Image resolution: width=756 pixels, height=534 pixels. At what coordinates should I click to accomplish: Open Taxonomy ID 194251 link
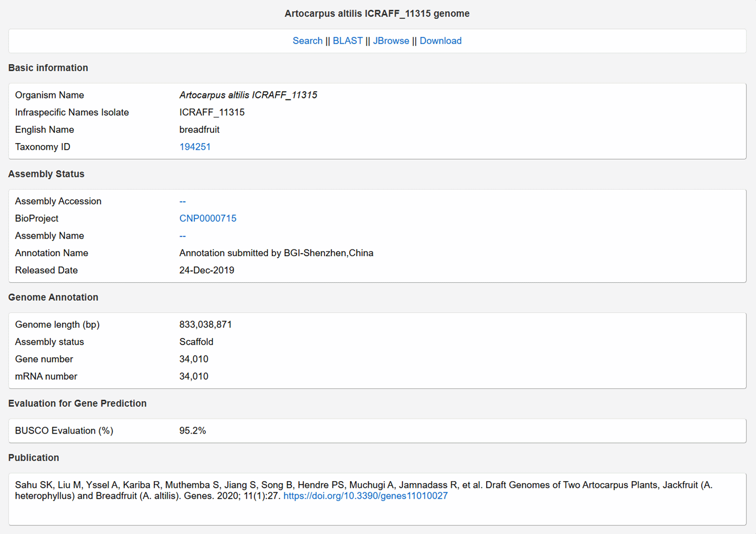point(195,147)
